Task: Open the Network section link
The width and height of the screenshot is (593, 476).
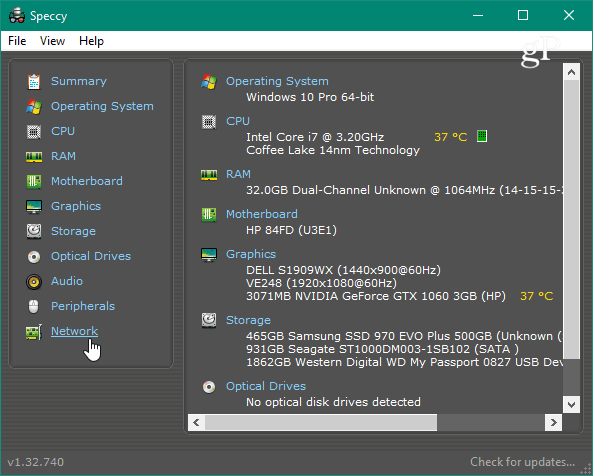Action: pyautogui.click(x=75, y=331)
